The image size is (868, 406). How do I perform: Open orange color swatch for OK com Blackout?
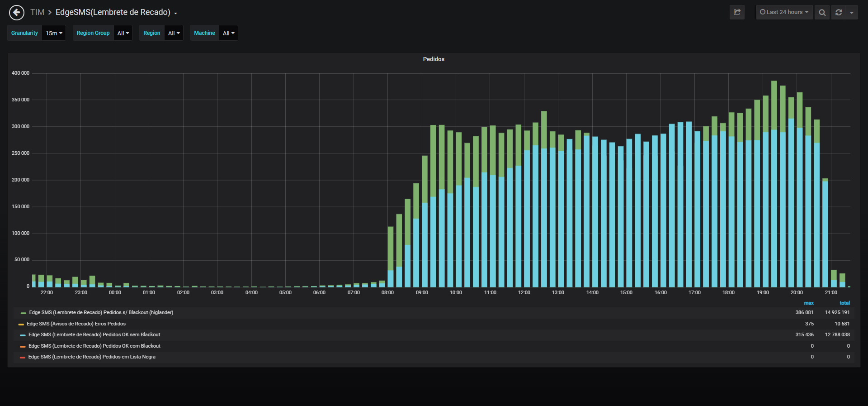23,346
